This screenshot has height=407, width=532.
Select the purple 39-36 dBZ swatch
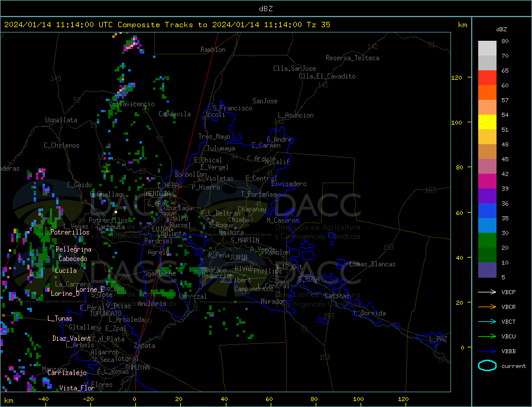click(487, 196)
